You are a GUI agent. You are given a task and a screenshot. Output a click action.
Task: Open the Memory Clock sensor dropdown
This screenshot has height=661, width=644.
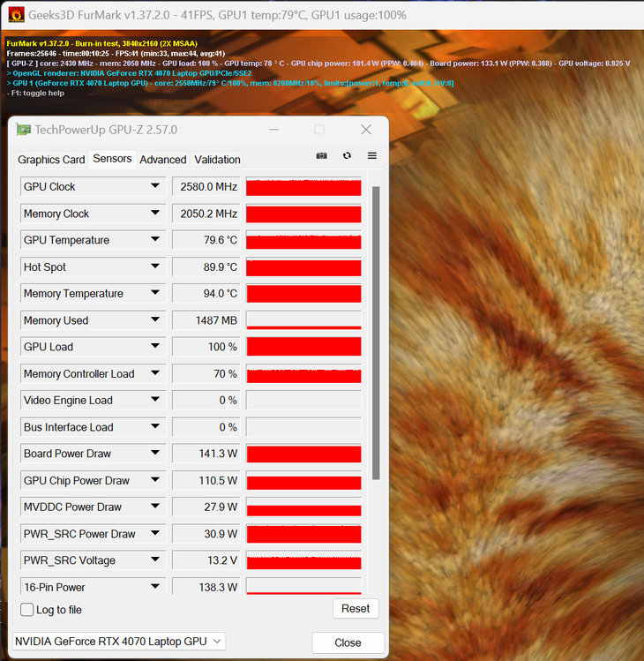pyautogui.click(x=155, y=213)
